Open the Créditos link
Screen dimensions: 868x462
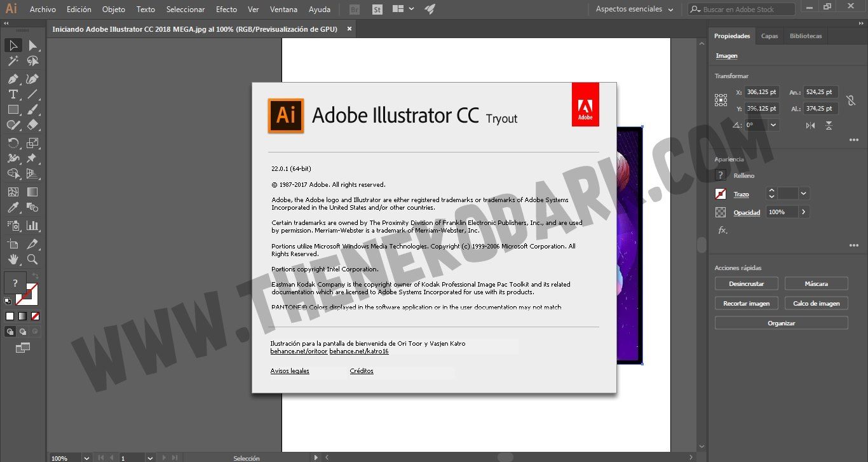tap(362, 370)
